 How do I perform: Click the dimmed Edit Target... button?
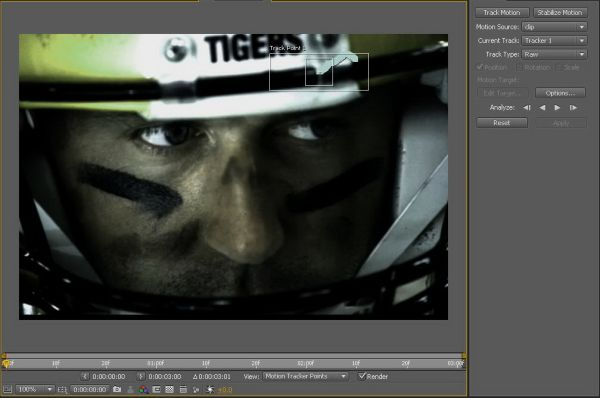[x=503, y=93]
